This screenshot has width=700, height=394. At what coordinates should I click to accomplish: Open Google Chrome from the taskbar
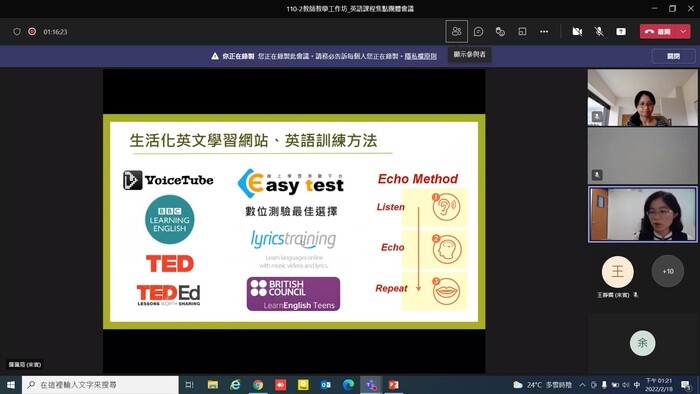pos(258,385)
